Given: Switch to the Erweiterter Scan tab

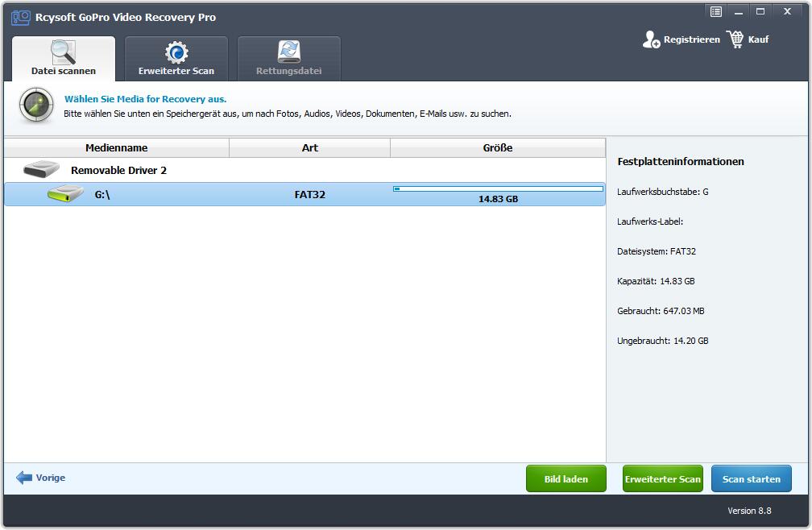Looking at the screenshot, I should pyautogui.click(x=176, y=59).
